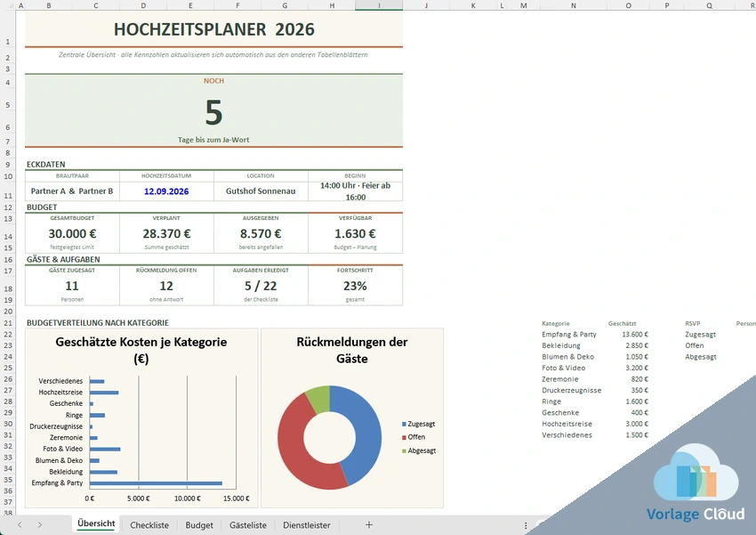Click the bar chart title Geschätzte Kosten
756x535 pixels.
[141, 350]
